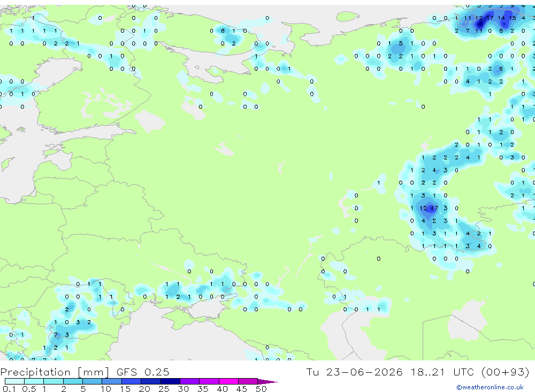Viewport: 535px width, 392px height.
Task: Click the 'Precipitation [mm]' title text
Action: (x=55, y=372)
